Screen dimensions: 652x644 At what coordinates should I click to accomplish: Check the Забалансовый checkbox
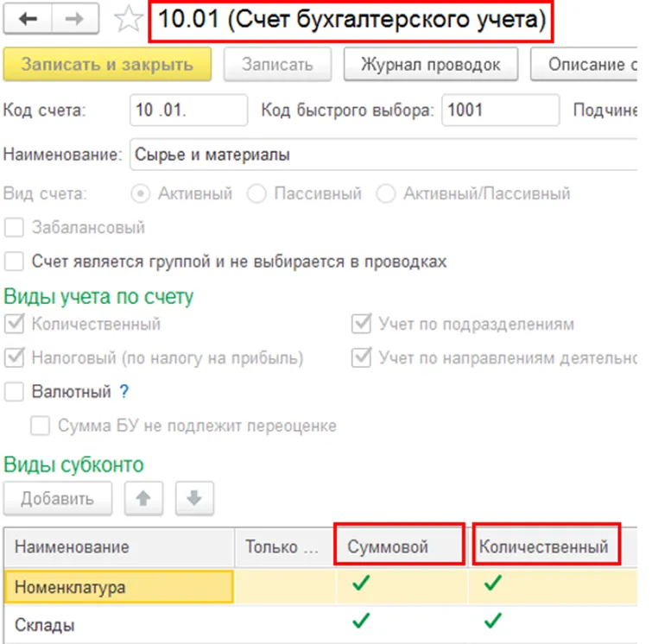coord(14,228)
